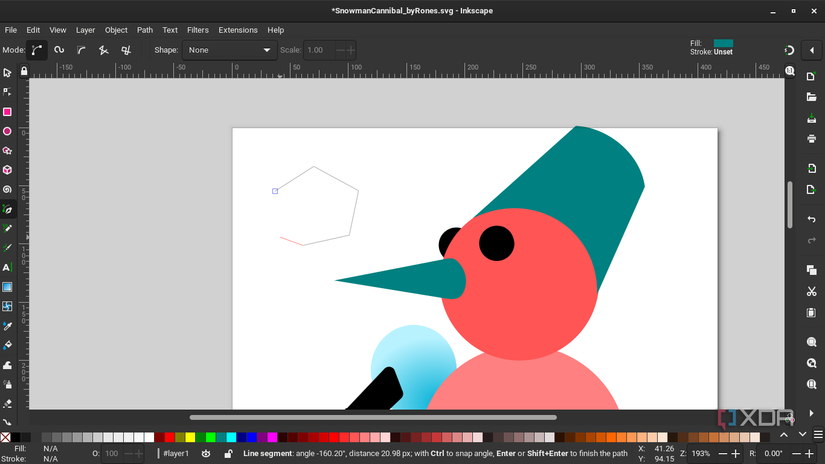Click the Cut scissors icon
The height and width of the screenshot is (464, 825).
click(811, 291)
